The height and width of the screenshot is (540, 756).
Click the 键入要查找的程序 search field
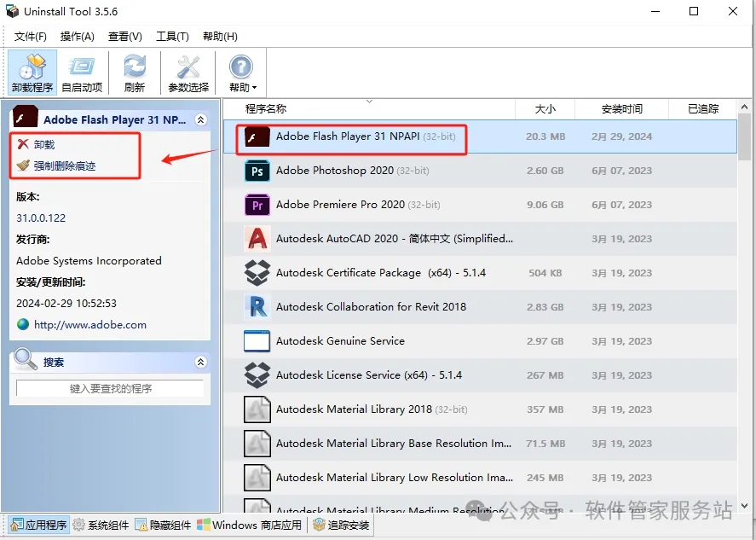[110, 388]
